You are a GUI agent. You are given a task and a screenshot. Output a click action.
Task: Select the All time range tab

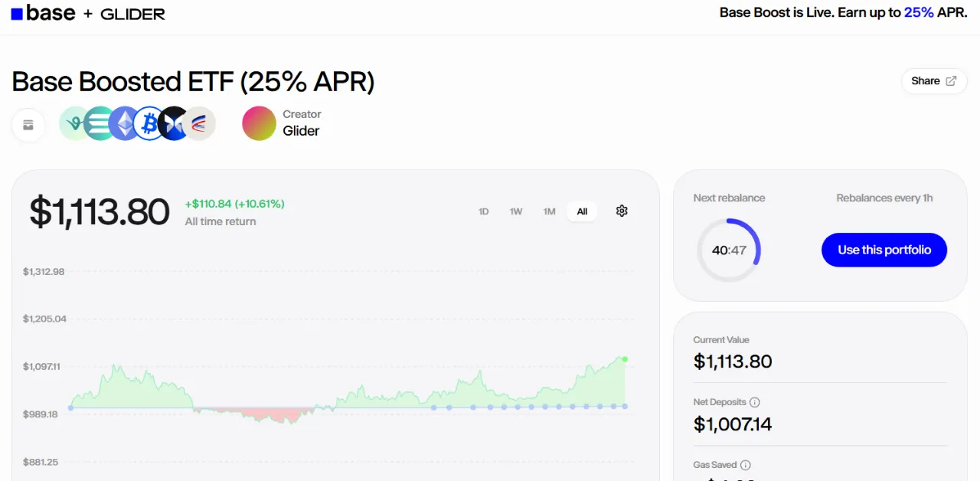(x=582, y=211)
